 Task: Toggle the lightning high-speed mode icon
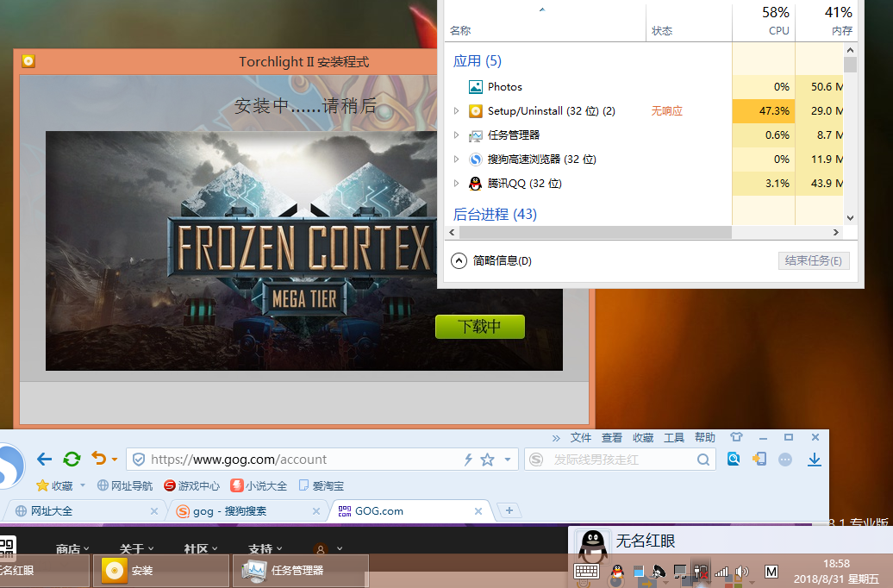pos(468,460)
